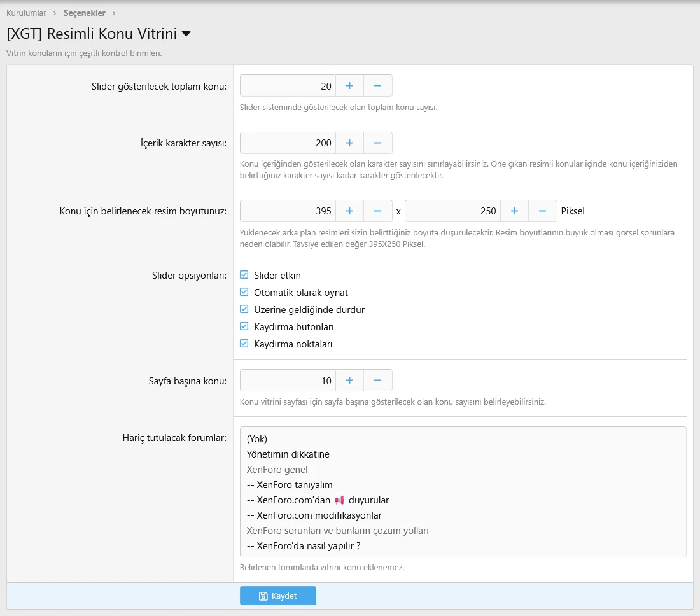
Task: Increase image width value 395 with plus
Action: 349,211
